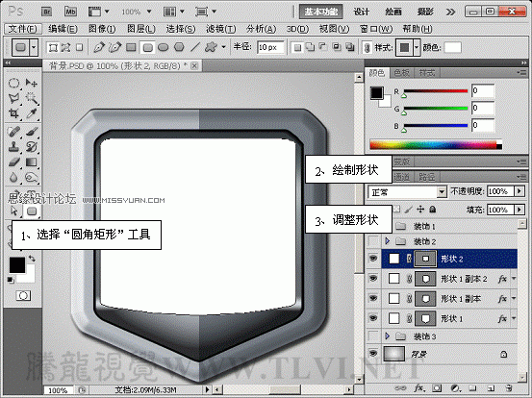532x398 pixels.
Task: Toggle Quick Mask mode
Action: [23, 296]
